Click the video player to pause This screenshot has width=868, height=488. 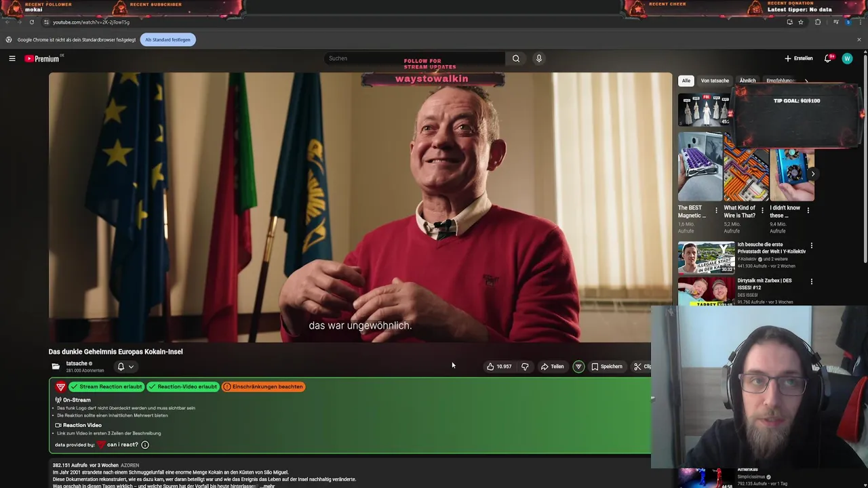point(360,207)
